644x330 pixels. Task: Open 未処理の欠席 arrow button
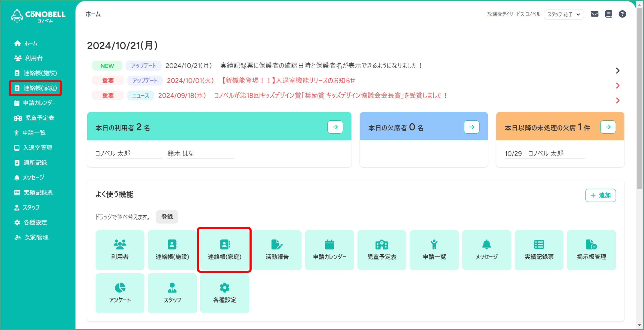[x=608, y=127]
